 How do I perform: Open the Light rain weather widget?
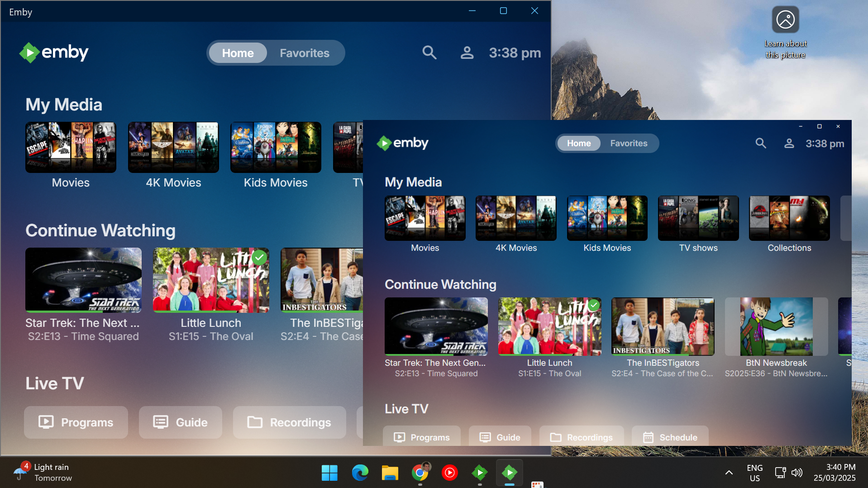pyautogui.click(x=43, y=472)
